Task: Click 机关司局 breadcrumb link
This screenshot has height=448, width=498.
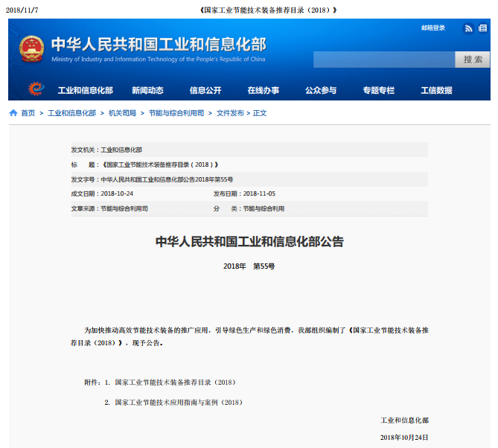Action: (x=122, y=113)
